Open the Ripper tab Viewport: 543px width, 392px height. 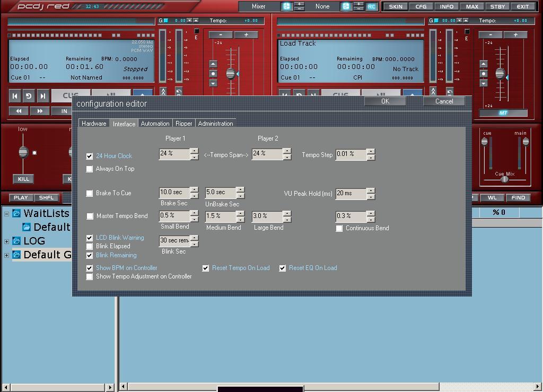tap(183, 123)
